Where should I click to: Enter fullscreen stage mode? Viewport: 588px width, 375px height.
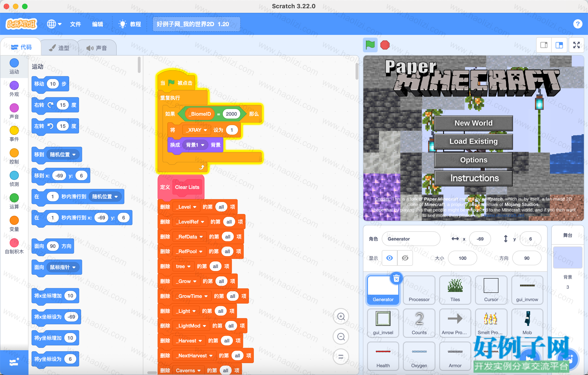coord(576,45)
